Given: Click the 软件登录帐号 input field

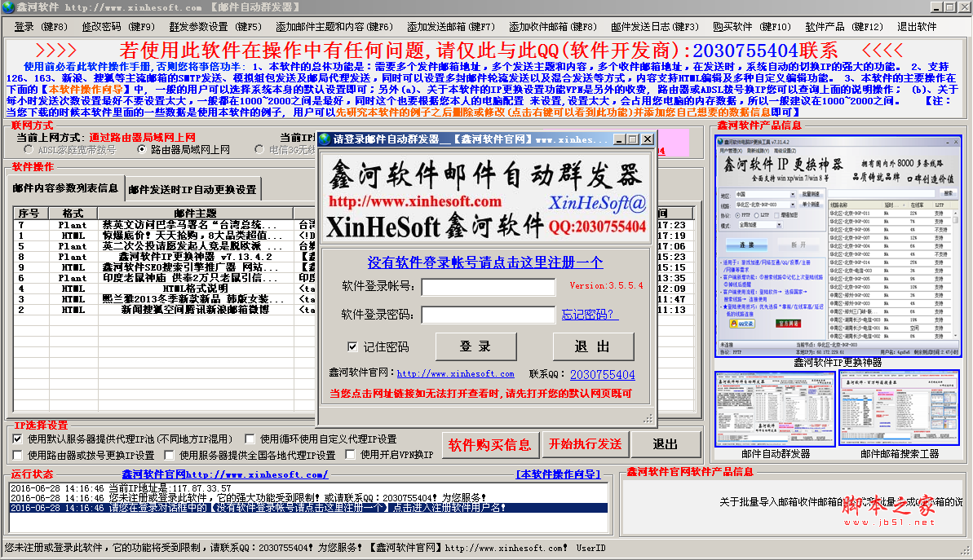Looking at the screenshot, I should pyautogui.click(x=489, y=287).
